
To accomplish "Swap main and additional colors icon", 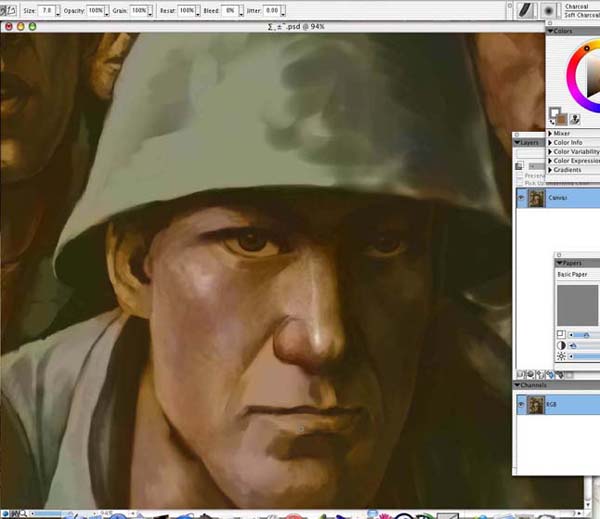I will click(x=552, y=122).
